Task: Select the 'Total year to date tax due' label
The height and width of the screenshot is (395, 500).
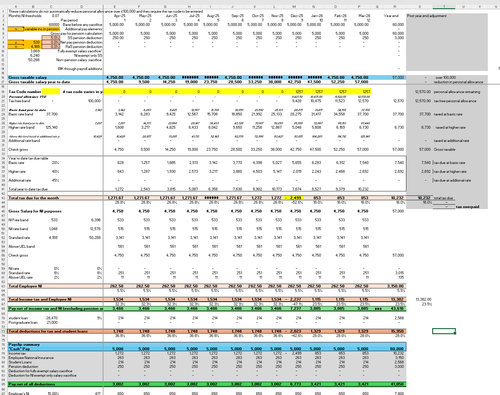Action: [x=28, y=189]
